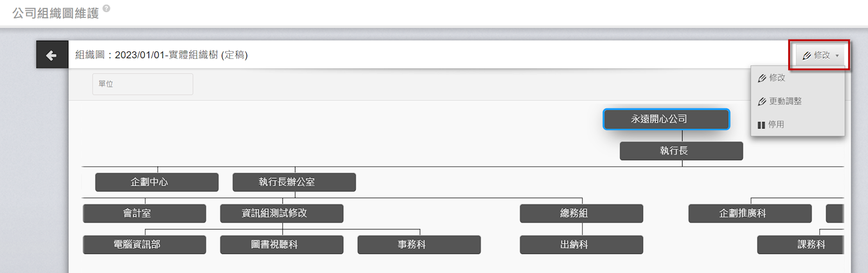The height and width of the screenshot is (273, 868).
Task: Click the 資訊組测試修改 node
Action: [x=281, y=214]
